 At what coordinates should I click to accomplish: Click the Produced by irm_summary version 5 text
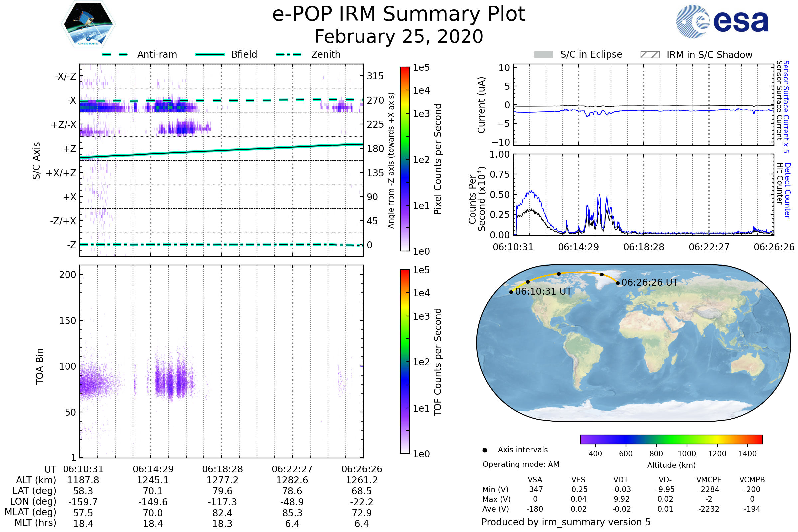(566, 522)
